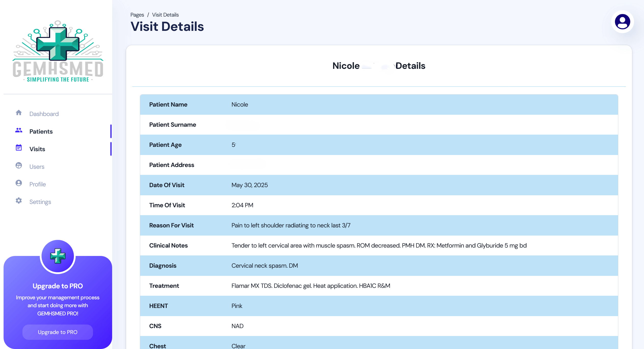Click the Reason For Visit cell
Screen dimensions: 644x349
[291, 225]
